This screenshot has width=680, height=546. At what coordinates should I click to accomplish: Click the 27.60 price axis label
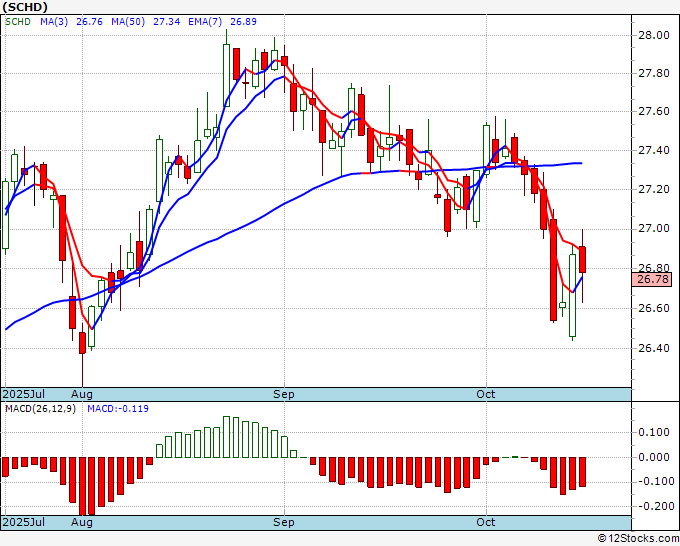coord(654,111)
